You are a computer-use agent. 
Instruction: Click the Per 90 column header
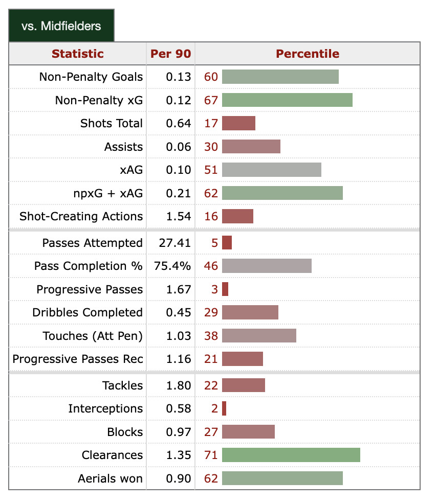pyautogui.click(x=170, y=54)
